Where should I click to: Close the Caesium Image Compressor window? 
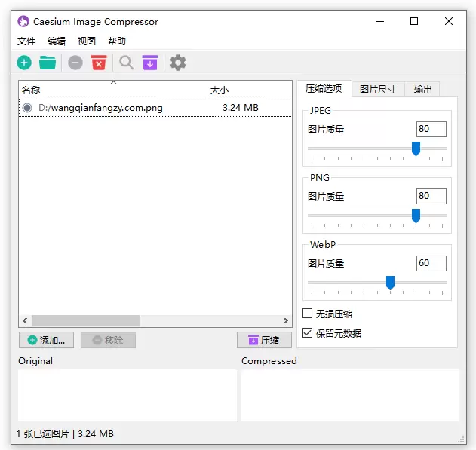pos(449,22)
